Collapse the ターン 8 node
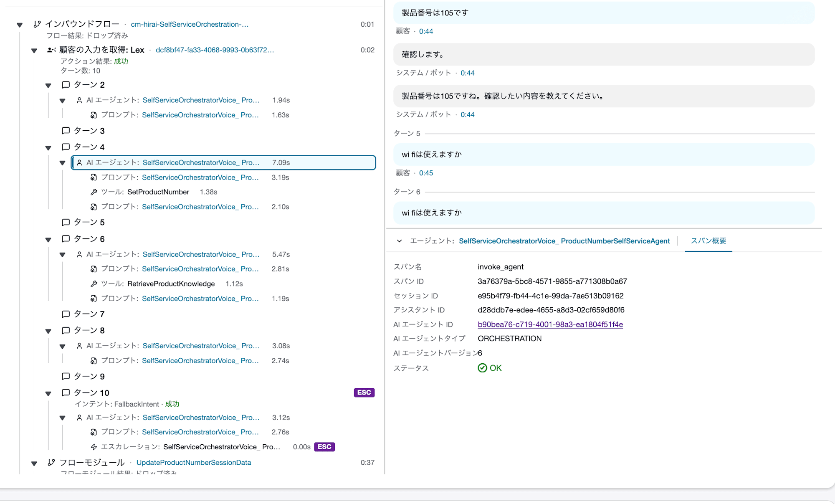This screenshot has width=835, height=504. click(48, 331)
